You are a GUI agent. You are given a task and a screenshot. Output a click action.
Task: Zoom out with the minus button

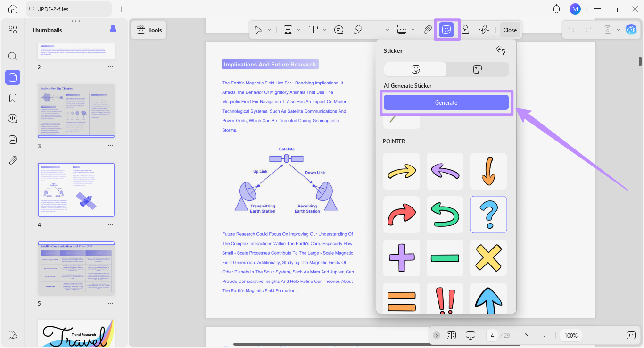click(593, 335)
